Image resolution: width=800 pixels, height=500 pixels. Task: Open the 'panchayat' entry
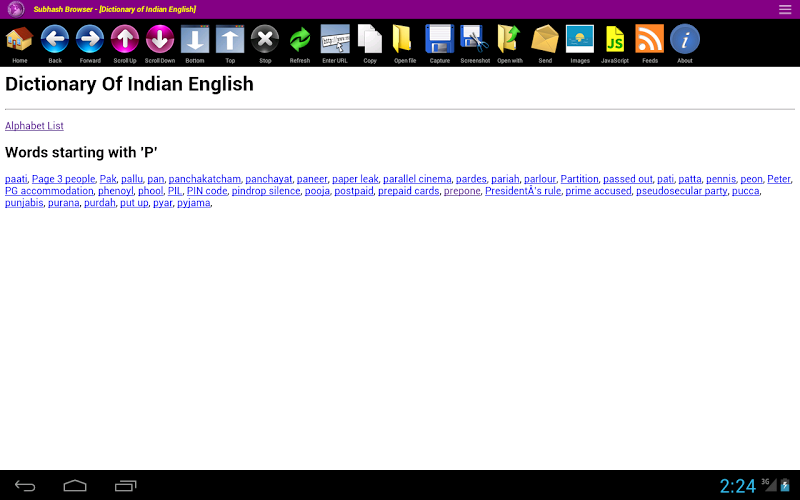click(x=269, y=179)
